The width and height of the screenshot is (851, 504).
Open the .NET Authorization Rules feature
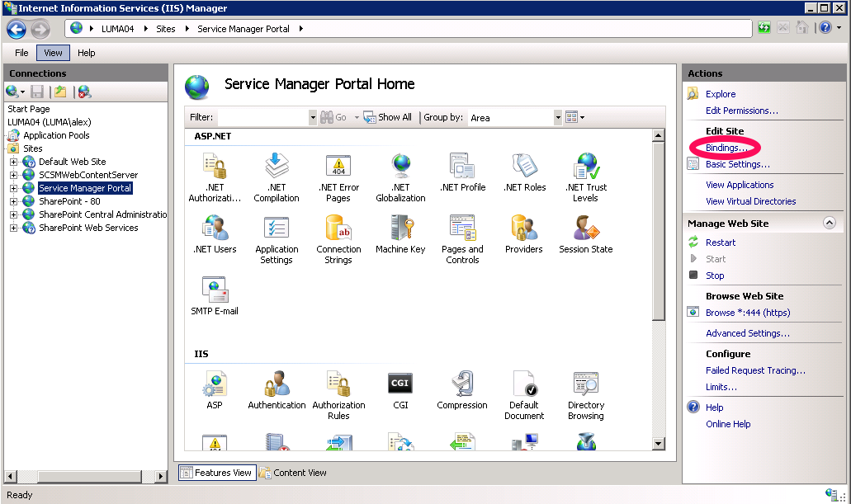(x=215, y=177)
